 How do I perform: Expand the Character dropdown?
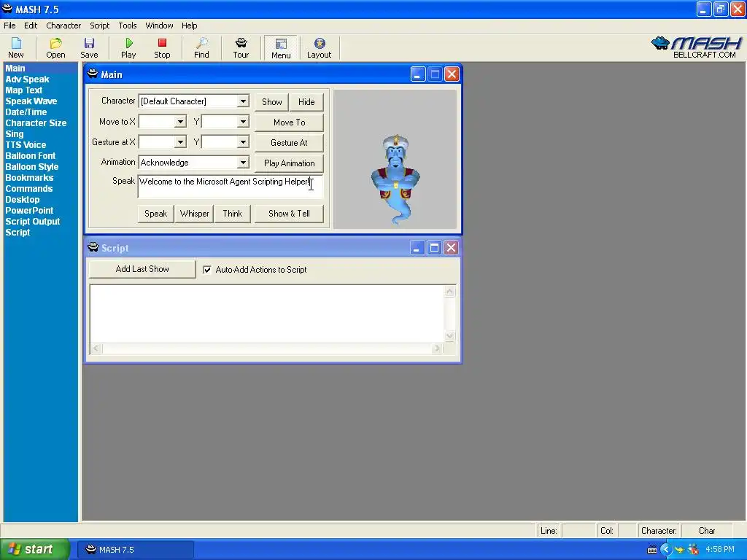coord(243,101)
